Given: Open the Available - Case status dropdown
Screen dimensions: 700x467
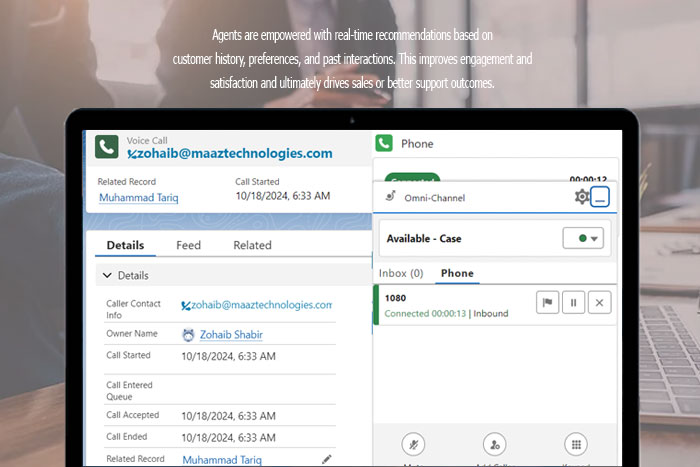Looking at the screenshot, I should [583, 238].
